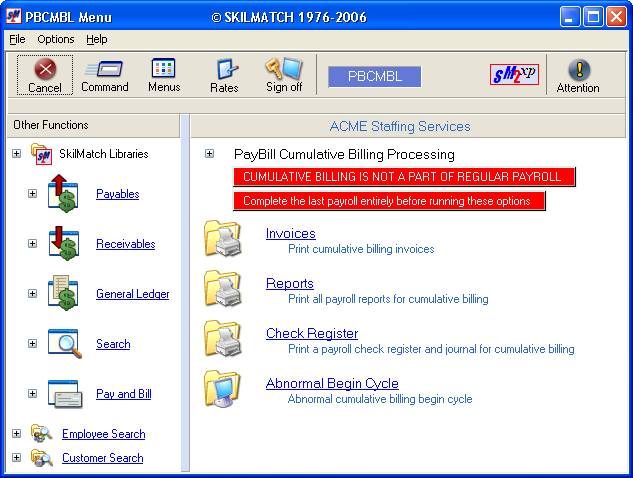Screen dimensions: 633x478
Task: Click Print cumulative billing invoices text
Action: coord(361,249)
